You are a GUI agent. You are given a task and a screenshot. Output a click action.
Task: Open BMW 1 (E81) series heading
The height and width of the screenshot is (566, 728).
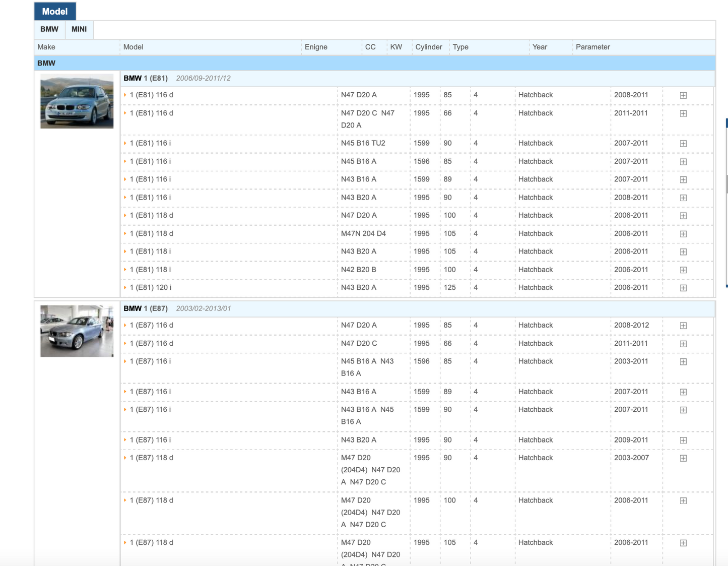(146, 78)
